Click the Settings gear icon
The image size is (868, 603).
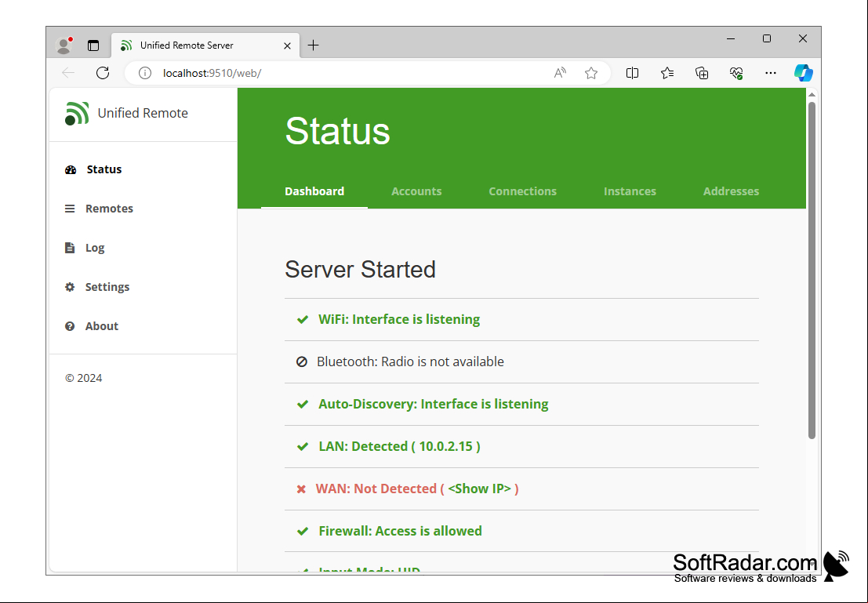pos(70,287)
